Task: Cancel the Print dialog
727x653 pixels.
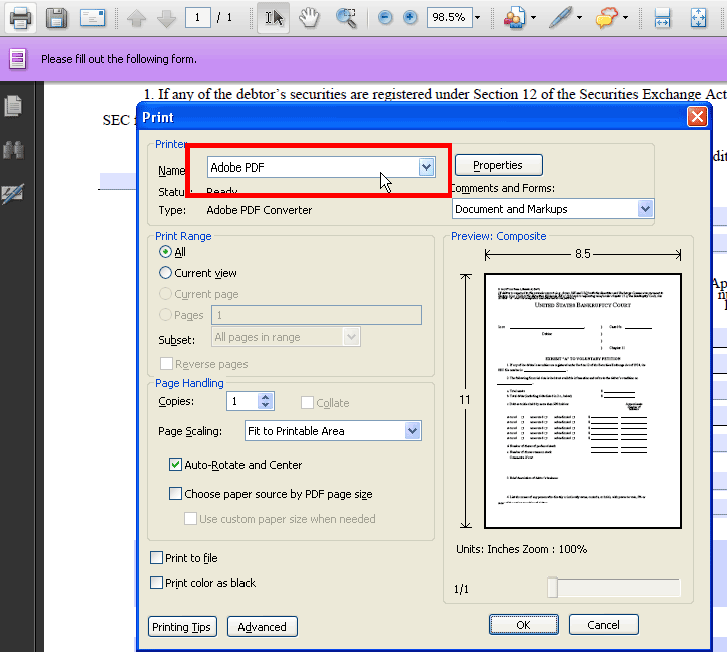Action: (603, 625)
